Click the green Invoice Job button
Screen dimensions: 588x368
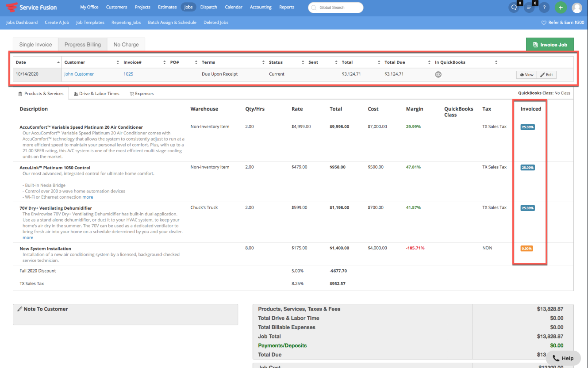coord(550,45)
